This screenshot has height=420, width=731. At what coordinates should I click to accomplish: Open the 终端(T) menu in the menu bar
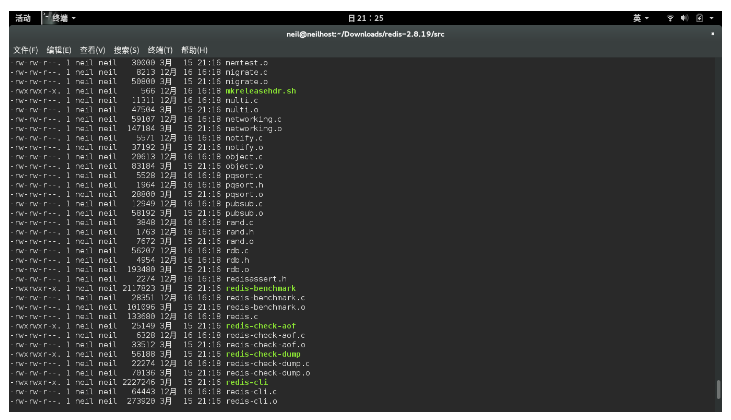click(160, 50)
